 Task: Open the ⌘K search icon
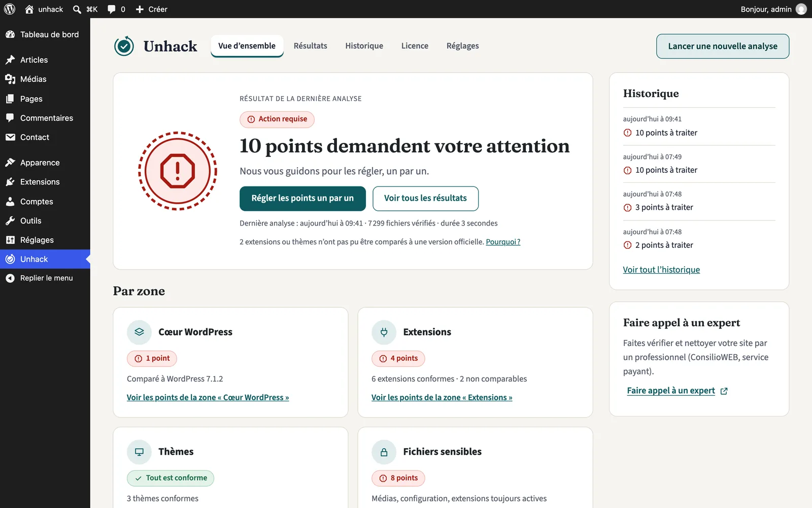(77, 9)
